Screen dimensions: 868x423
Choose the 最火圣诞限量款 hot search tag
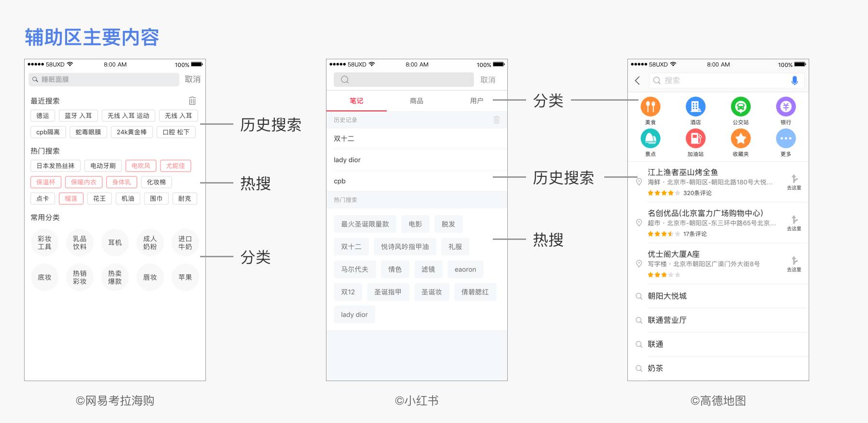point(365,224)
